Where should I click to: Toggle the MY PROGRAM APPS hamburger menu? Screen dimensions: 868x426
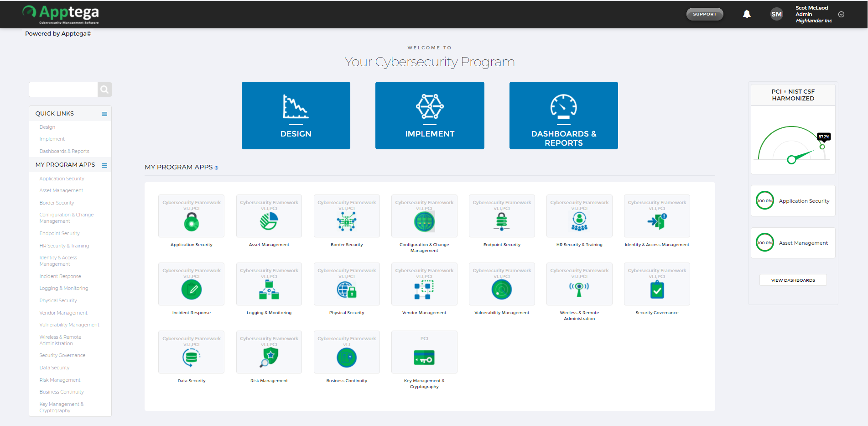point(104,165)
